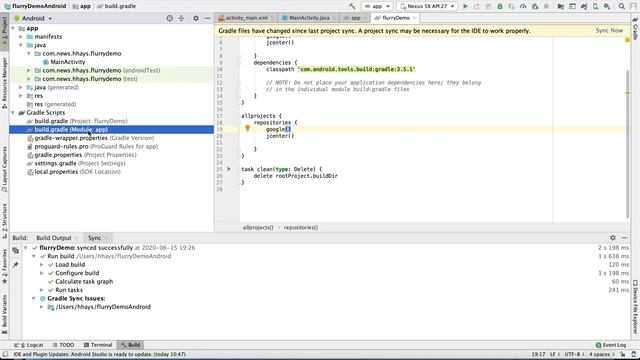Click the pin icon in Build panel sidebar
Viewport: 640px width, 360px height.
tap(16, 265)
